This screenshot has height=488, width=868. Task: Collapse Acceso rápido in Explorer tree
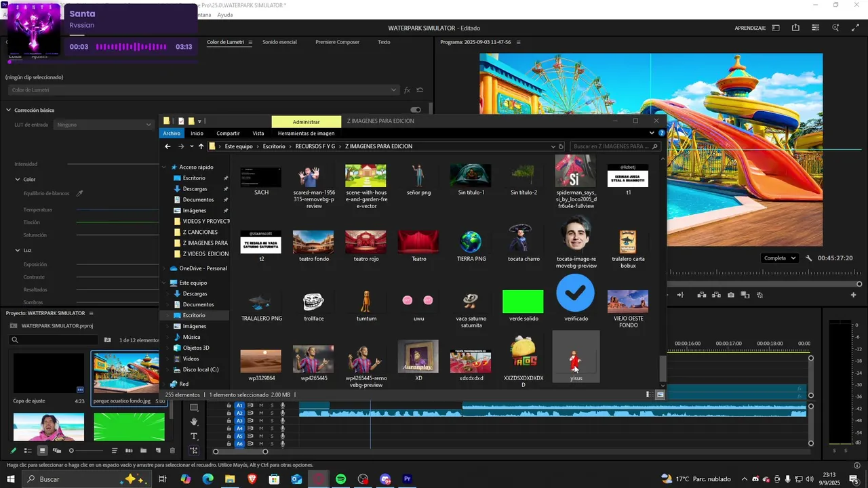pos(164,167)
